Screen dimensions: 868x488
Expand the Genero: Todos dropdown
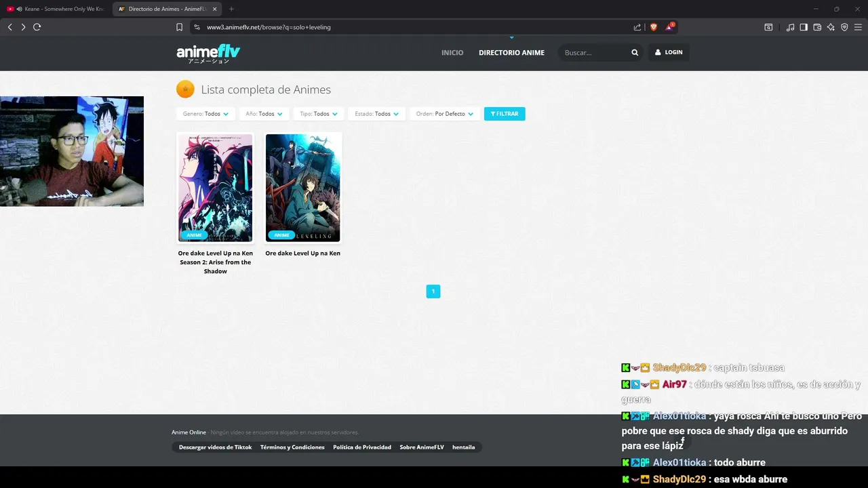pyautogui.click(x=205, y=114)
